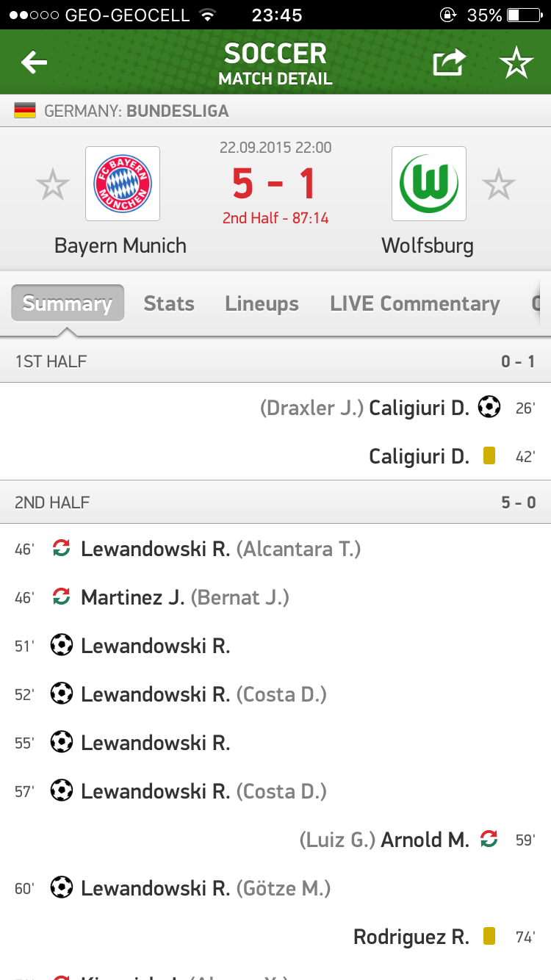
Task: Tap Caligiuri's goal ball icon at 26'
Action: click(489, 407)
